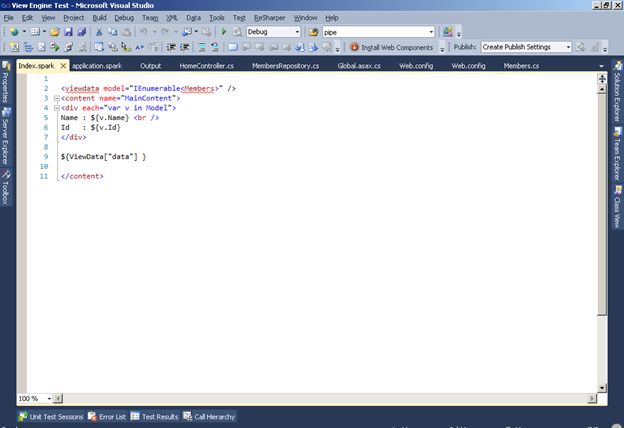Viewport: 624px width, 428px height.
Task: Click the Undo arrow icon
Action: tap(144, 32)
